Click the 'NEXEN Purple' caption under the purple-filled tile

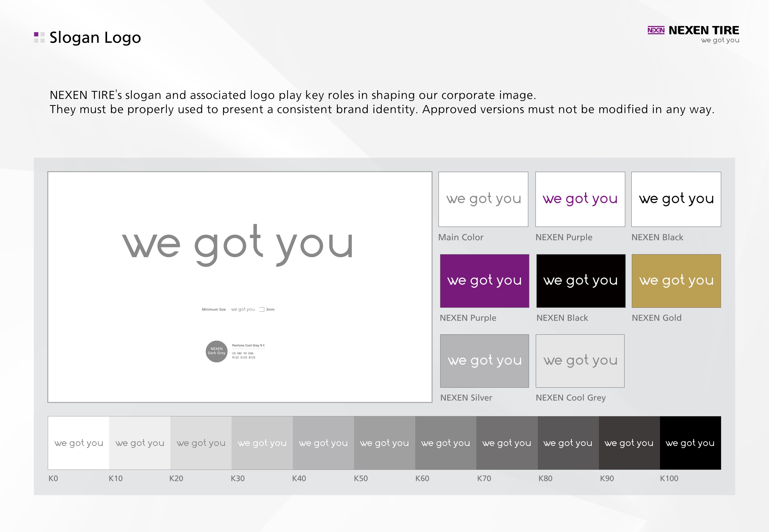coord(468,318)
